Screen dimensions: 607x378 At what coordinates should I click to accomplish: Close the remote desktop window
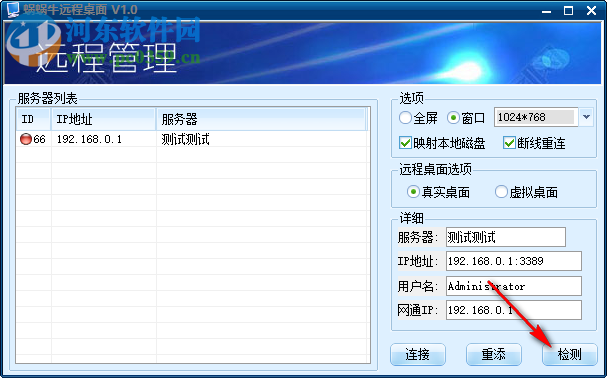[591, 10]
